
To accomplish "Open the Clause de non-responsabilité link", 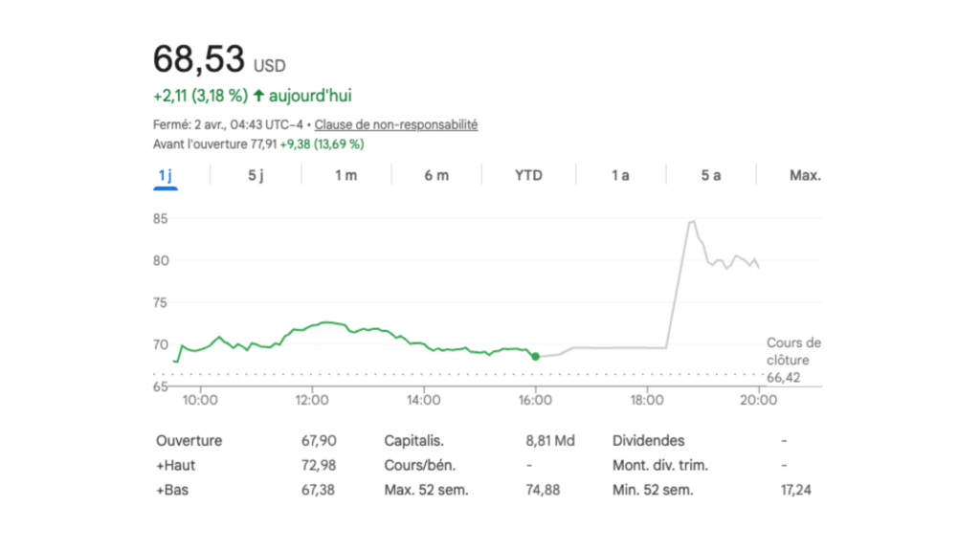I will coord(396,125).
